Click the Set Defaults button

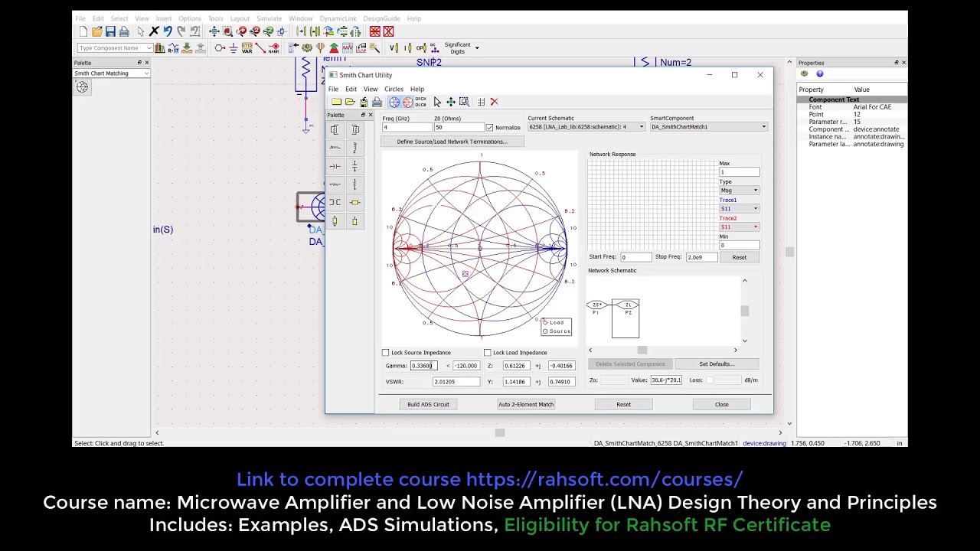point(717,364)
